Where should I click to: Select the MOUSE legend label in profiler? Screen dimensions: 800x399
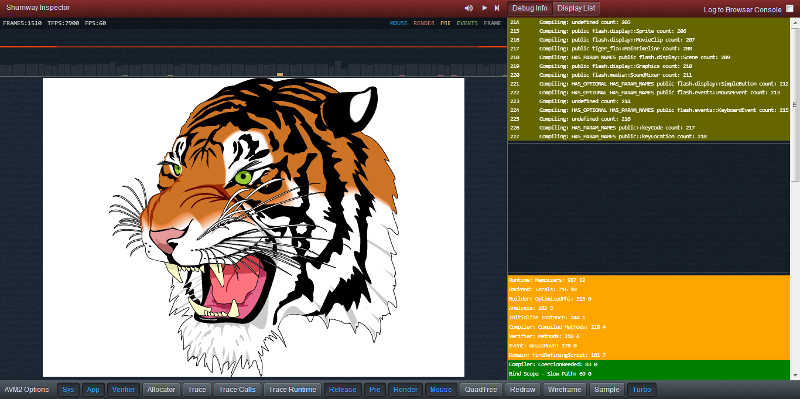pos(398,23)
